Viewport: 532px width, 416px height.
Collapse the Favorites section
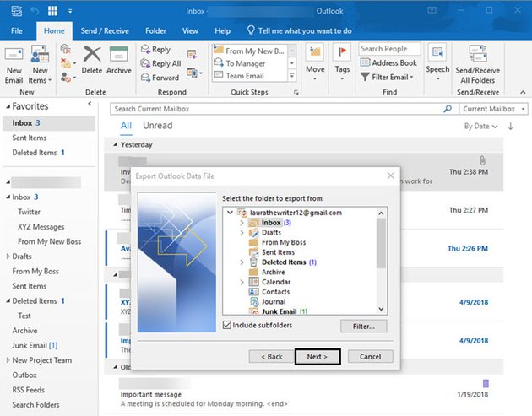8,106
